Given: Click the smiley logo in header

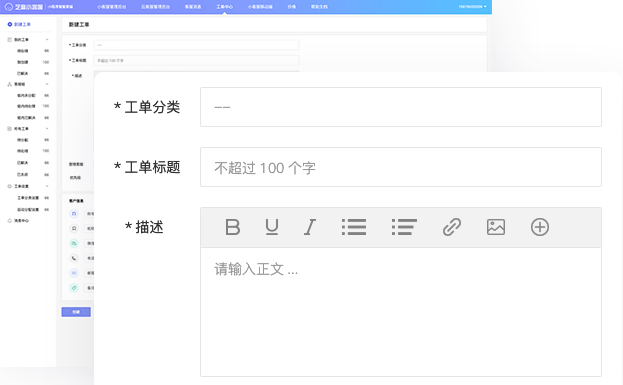Looking at the screenshot, I should (9, 7).
